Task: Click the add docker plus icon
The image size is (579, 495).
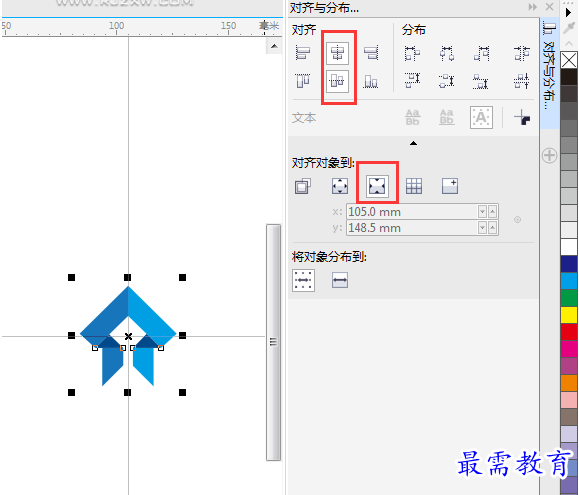Action: pos(549,155)
